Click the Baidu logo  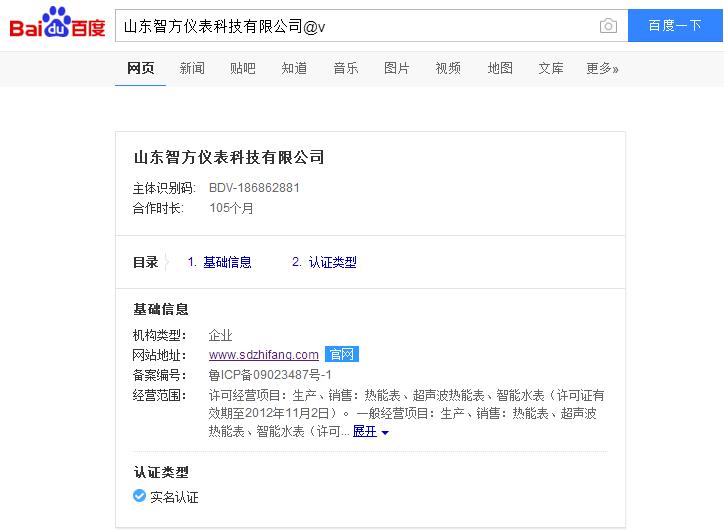(58, 23)
